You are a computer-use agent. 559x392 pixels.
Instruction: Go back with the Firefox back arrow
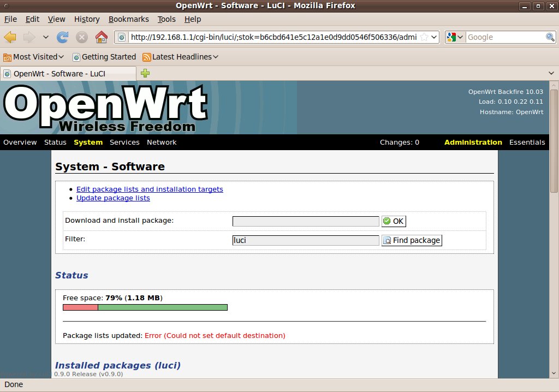coord(10,37)
